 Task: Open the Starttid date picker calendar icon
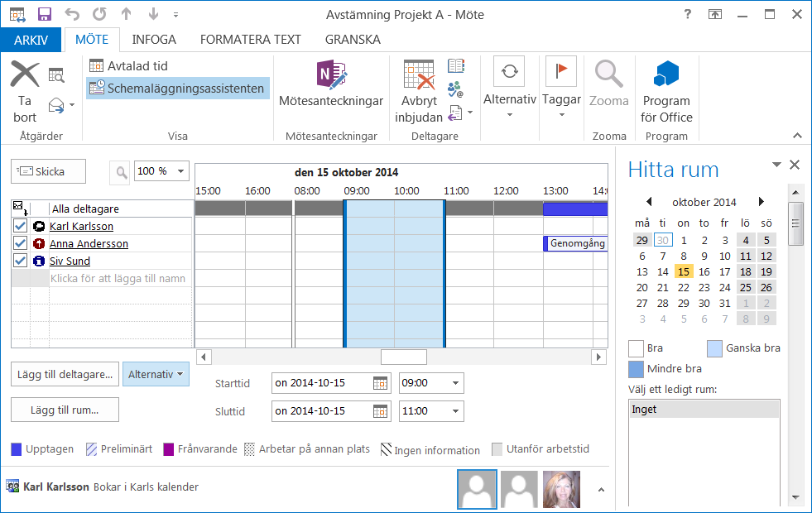tap(380, 383)
